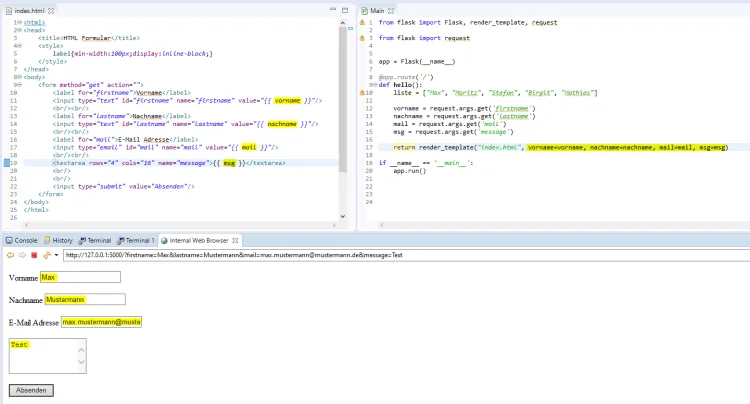Open the dropdown arrow beside refresh icon
The height and width of the screenshot is (404, 750).
55,255
